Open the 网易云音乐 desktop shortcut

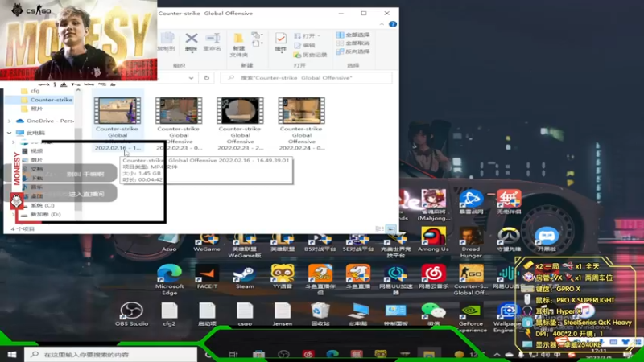click(433, 277)
